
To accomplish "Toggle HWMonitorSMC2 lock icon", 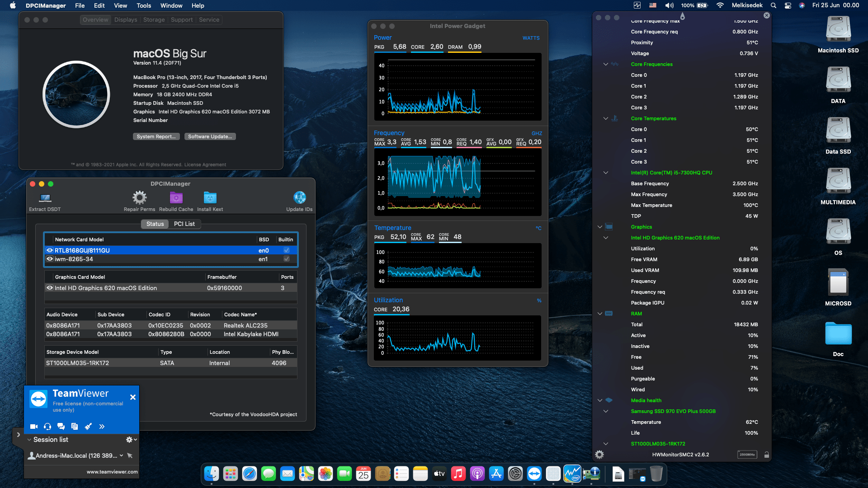I will 766,455.
